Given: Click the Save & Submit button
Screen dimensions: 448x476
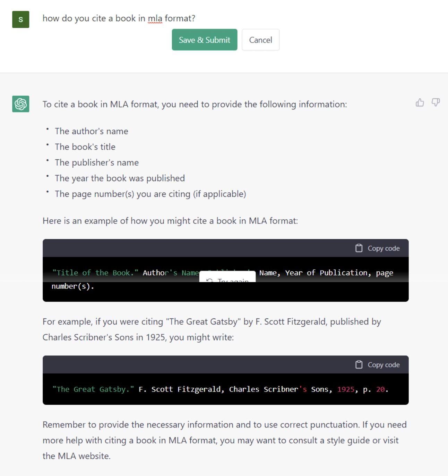Looking at the screenshot, I should pos(205,40).
